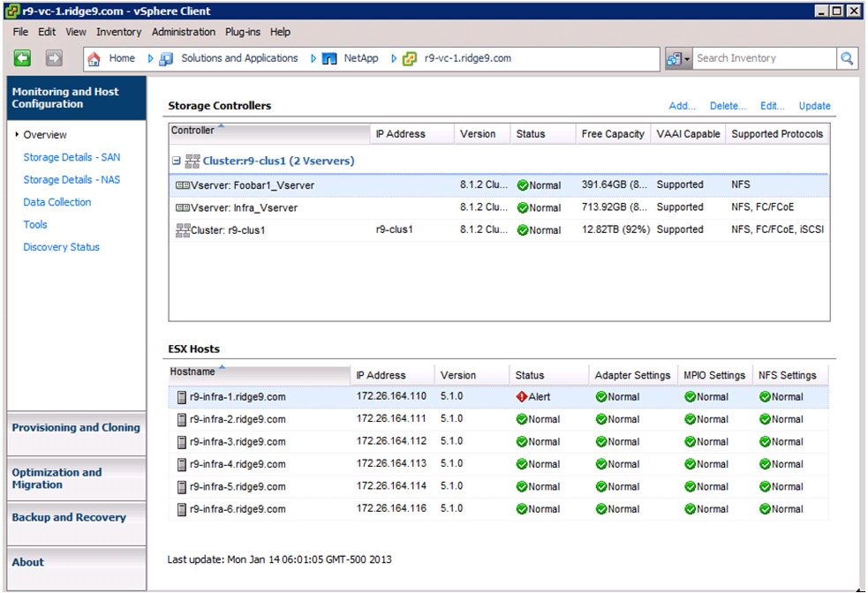Expand the Home breadcrumb arrow

(x=150, y=58)
